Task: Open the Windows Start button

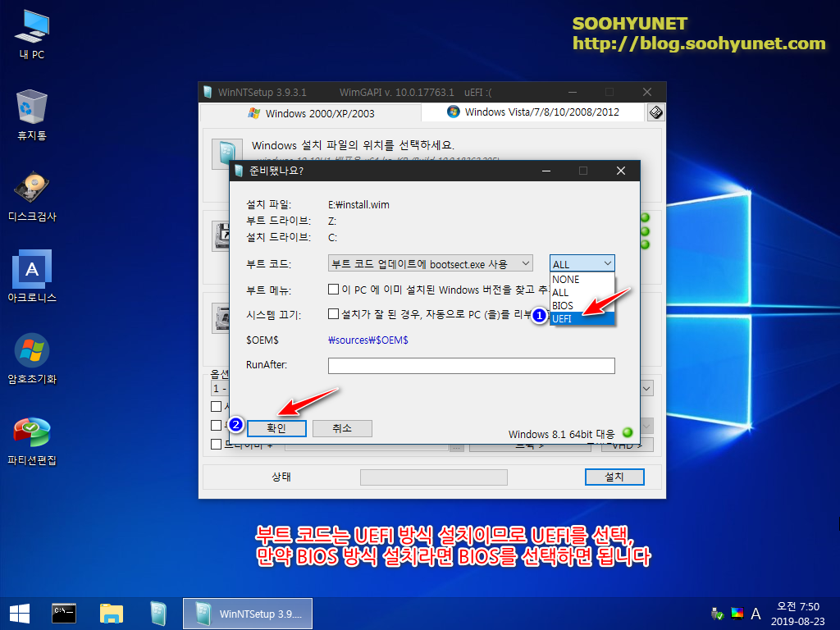Action: pos(20,614)
